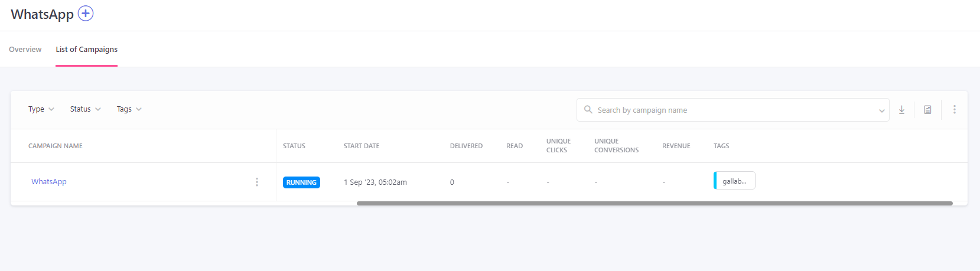
Task: Open the WhatsApp row kebab menu
Action: 256,182
